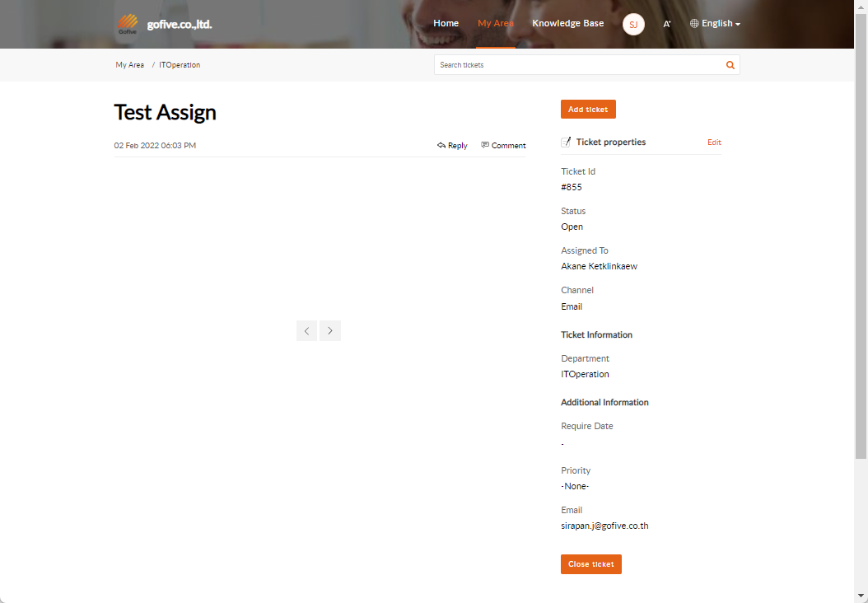Click the search magnifier icon
This screenshot has width=868, height=603.
click(730, 65)
